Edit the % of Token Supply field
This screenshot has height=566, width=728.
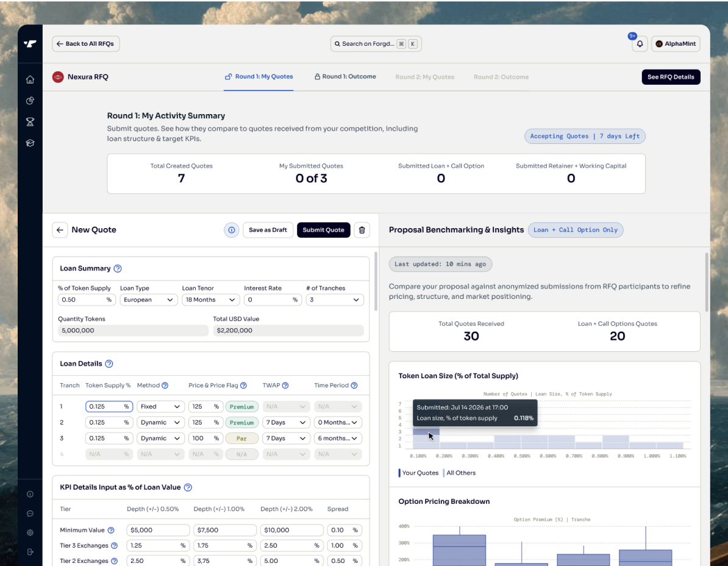87,300
